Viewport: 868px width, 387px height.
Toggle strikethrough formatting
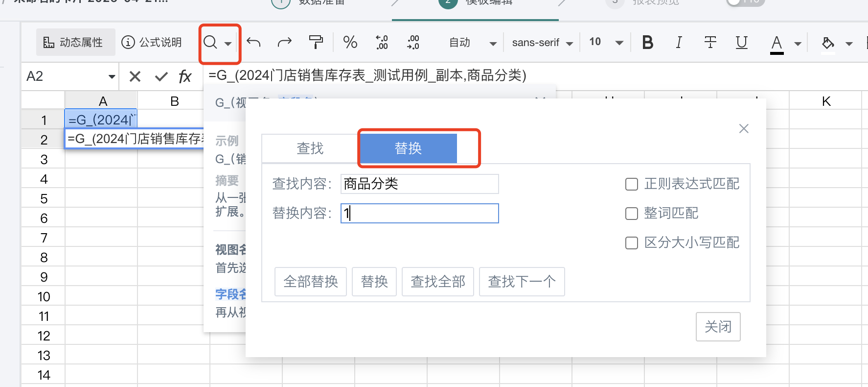tap(710, 42)
